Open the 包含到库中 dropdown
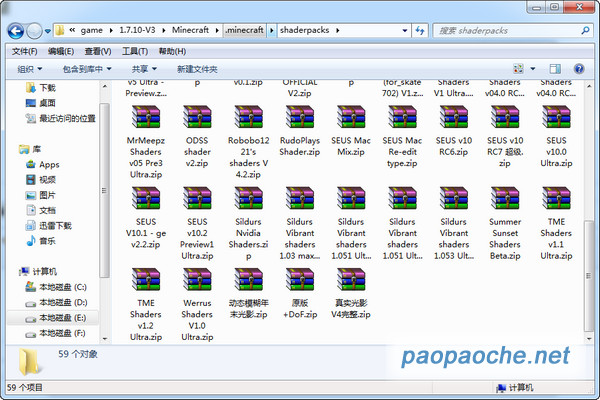Image resolution: width=600 pixels, height=400 pixels. point(87,69)
